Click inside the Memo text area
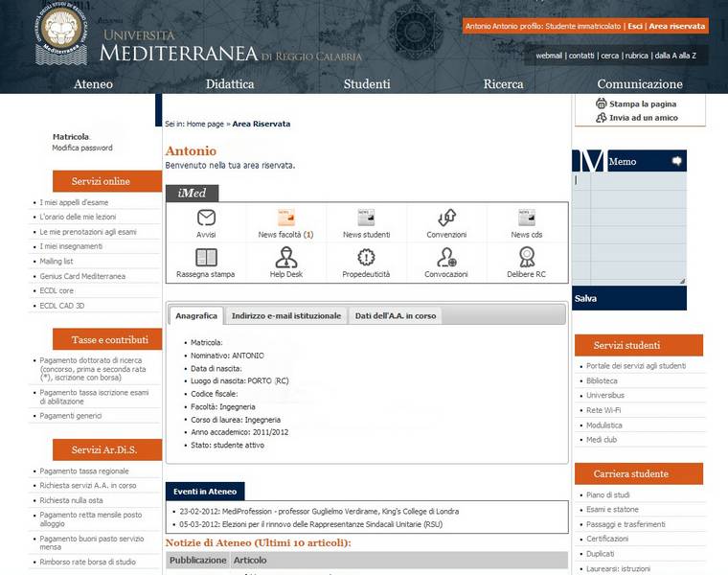Image resolution: width=728 pixels, height=575 pixels. [629, 227]
